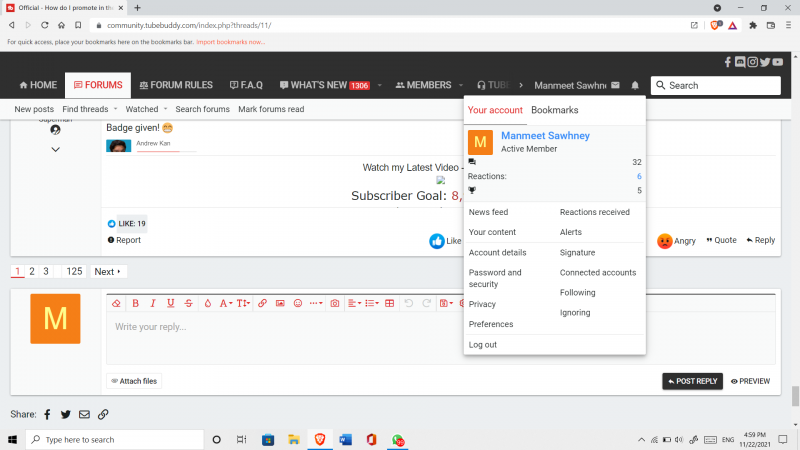Image resolution: width=800 pixels, height=450 pixels.
Task: Select Log out from account menu
Action: coord(483,345)
